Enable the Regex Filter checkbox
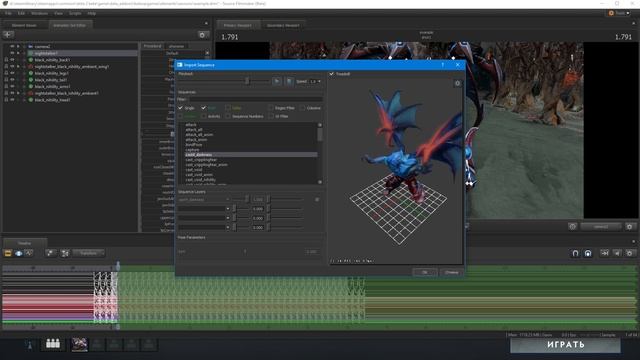Screen dimensions: 640x360 click(x=271, y=108)
